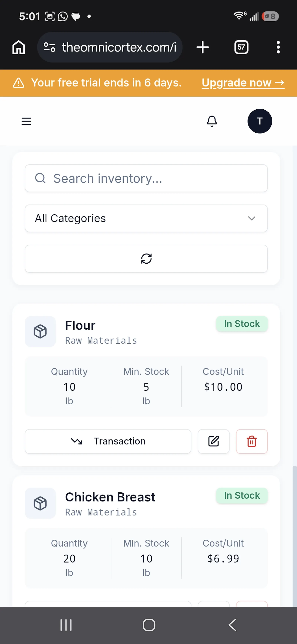Open the notifications bell
Image resolution: width=297 pixels, height=644 pixels.
(212, 121)
